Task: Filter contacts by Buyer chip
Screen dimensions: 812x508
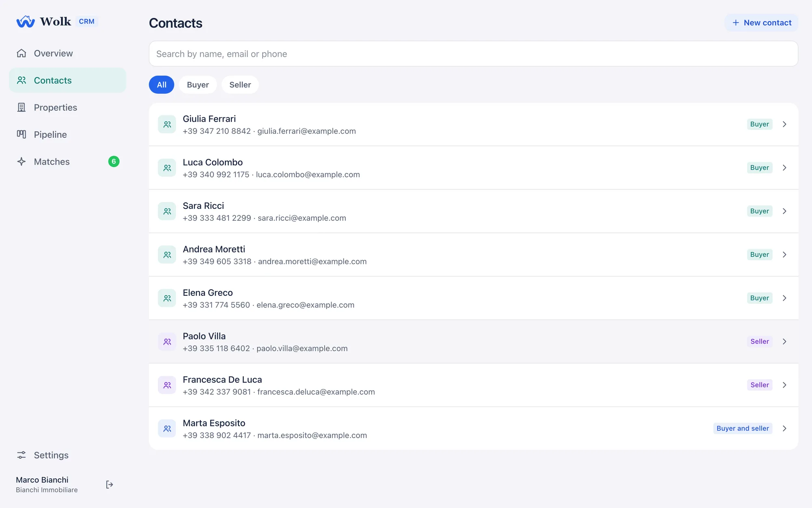Action: 198,85
